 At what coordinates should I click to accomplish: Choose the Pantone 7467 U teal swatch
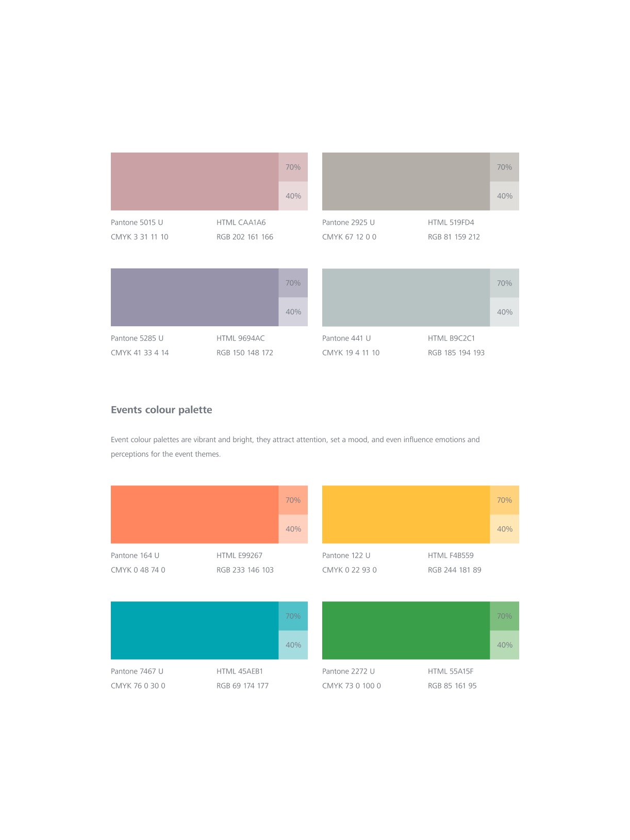tap(195, 630)
